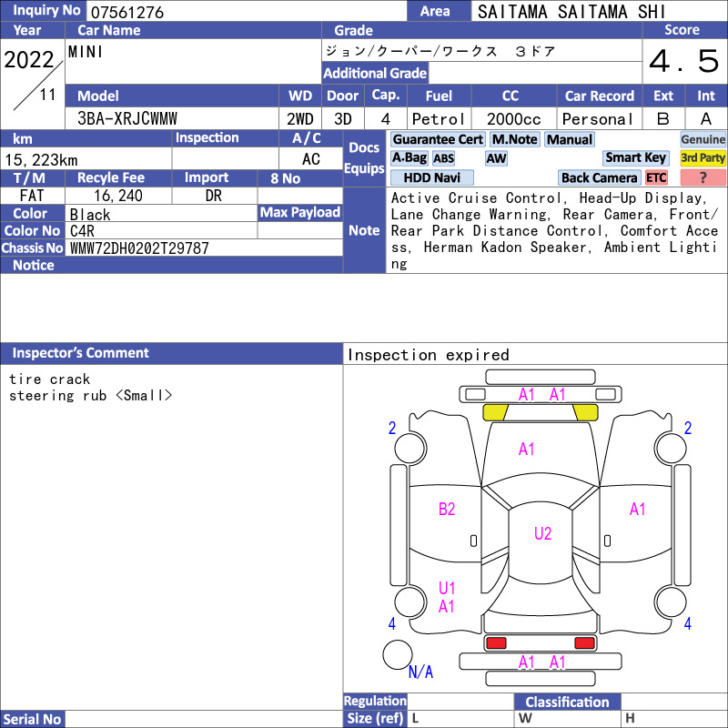
Task: Click the yellow 3rd Party badge
Action: 703,158
